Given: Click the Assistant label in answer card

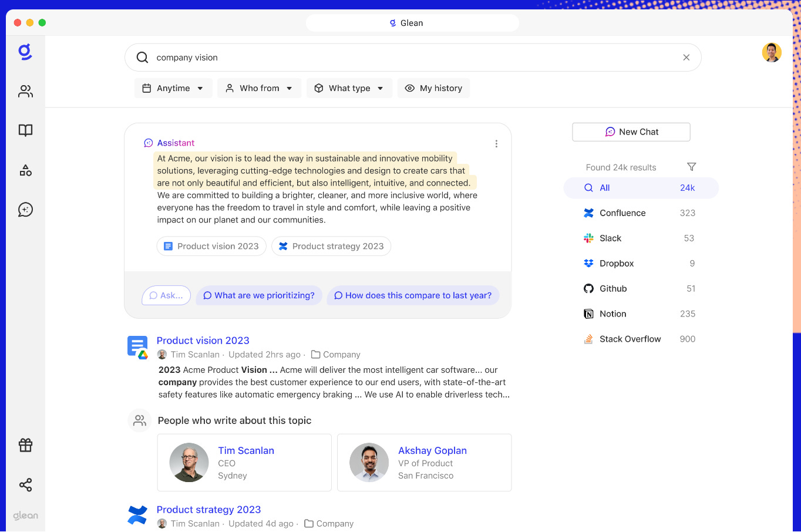Looking at the screenshot, I should click(x=176, y=143).
